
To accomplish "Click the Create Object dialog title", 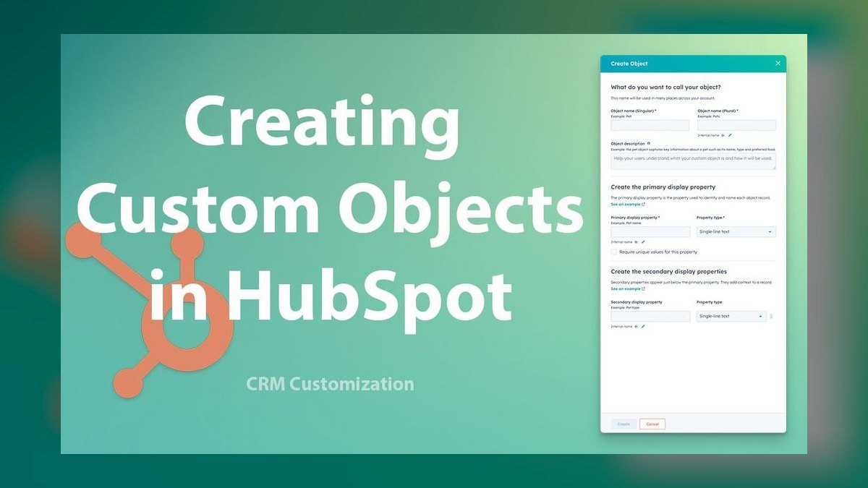I will [x=629, y=64].
